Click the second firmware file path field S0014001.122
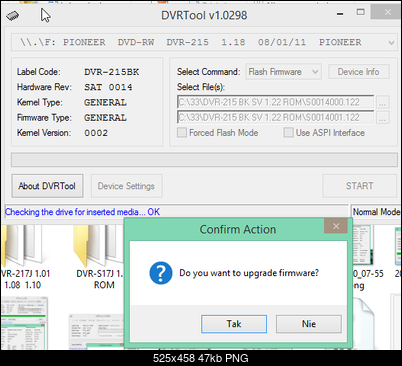The width and height of the screenshot is (402, 366). (276, 117)
